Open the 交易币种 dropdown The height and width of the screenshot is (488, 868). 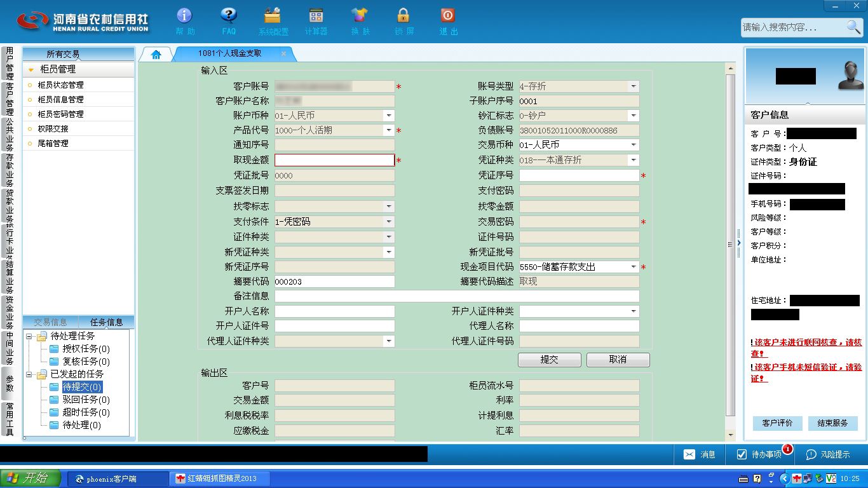pos(634,145)
